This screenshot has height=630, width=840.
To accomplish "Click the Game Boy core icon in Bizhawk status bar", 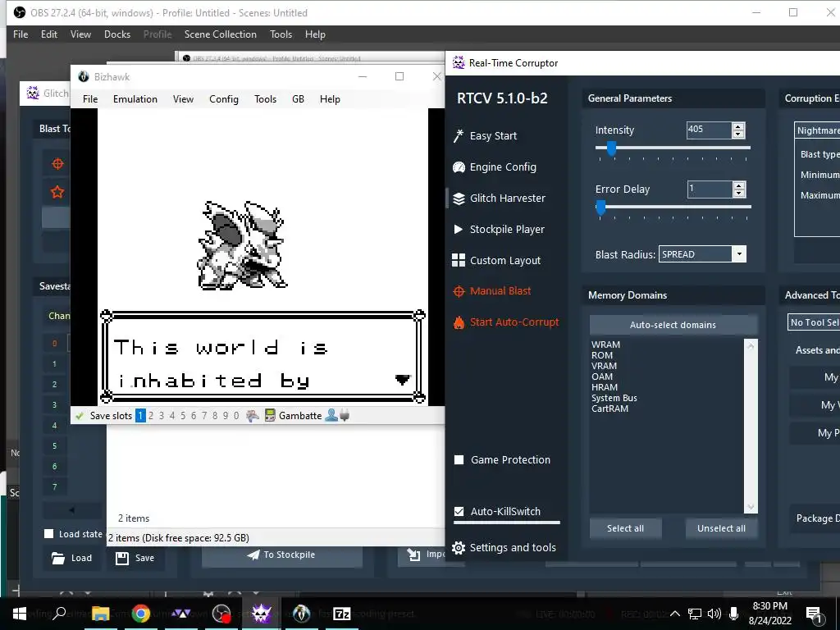I will [x=270, y=415].
